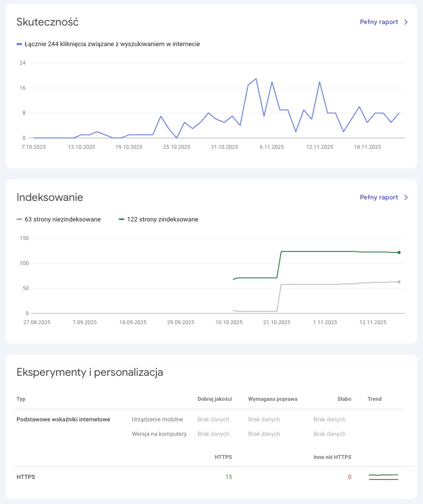Click the red non-HTTPS count 0
423x504 pixels.
click(350, 477)
